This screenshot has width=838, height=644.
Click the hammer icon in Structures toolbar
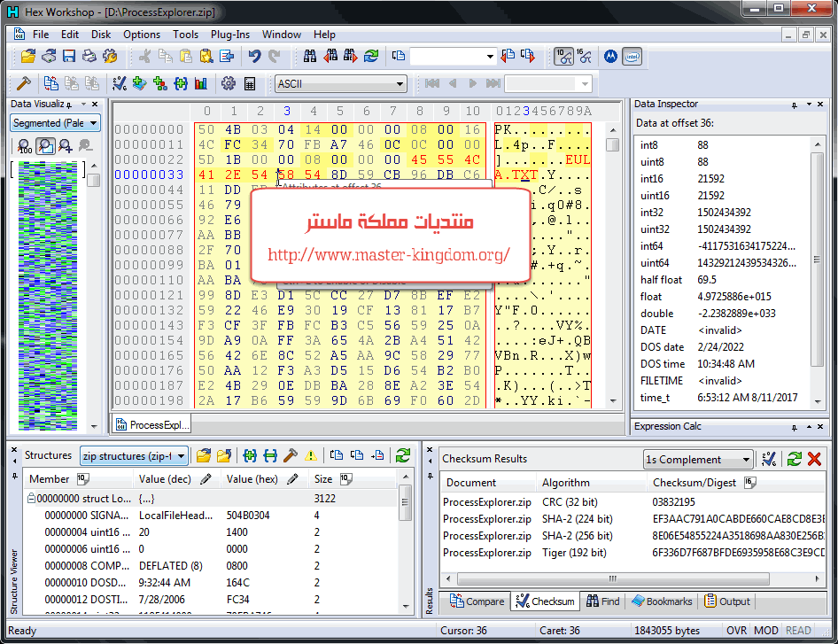click(x=291, y=455)
